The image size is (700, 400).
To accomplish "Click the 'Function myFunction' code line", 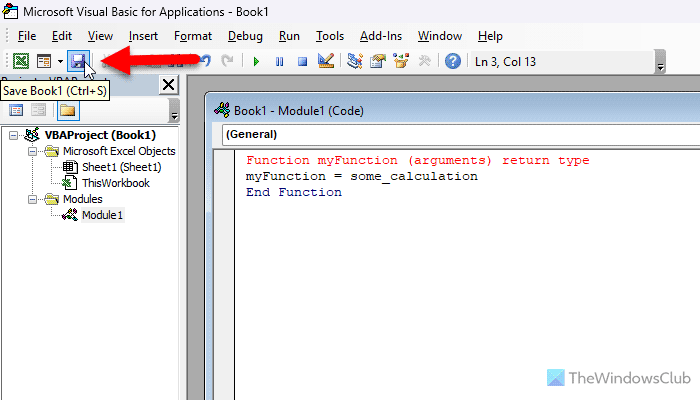I will click(417, 160).
